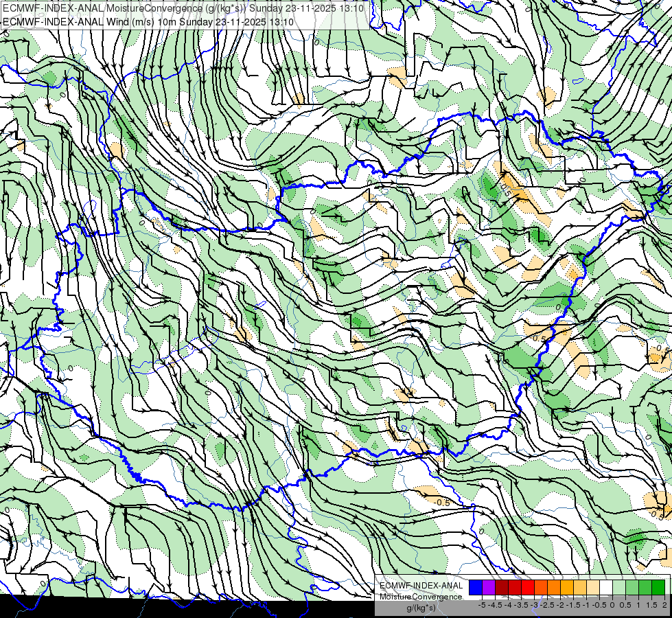
Task: Click the bright pure red legend swatch
Action: [x=528, y=588]
